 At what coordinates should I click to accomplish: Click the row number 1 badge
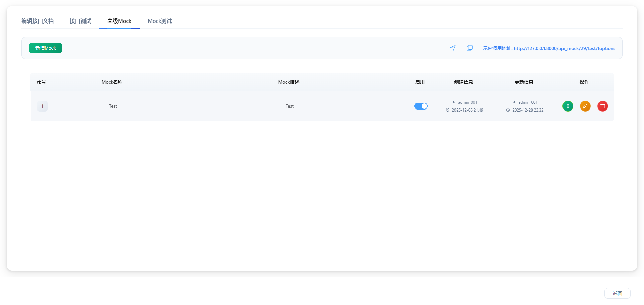(42, 106)
